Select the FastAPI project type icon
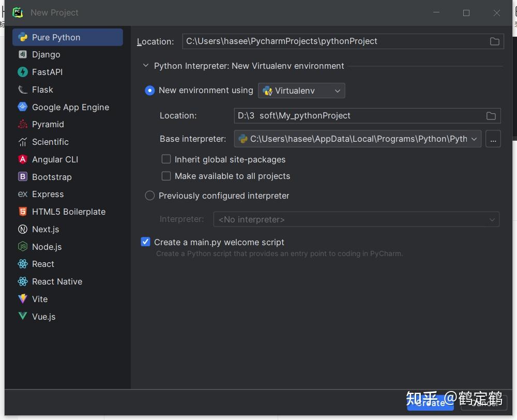517x420 pixels. pos(22,72)
